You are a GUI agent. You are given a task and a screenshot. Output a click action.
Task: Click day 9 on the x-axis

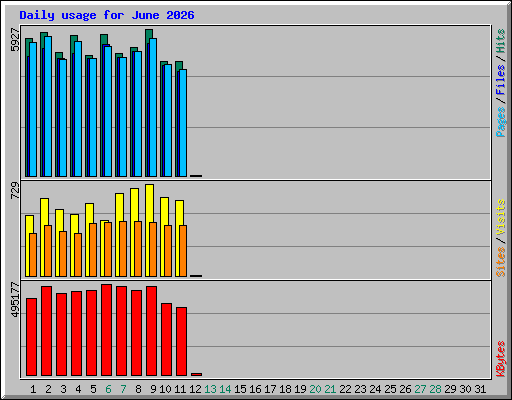point(153,389)
